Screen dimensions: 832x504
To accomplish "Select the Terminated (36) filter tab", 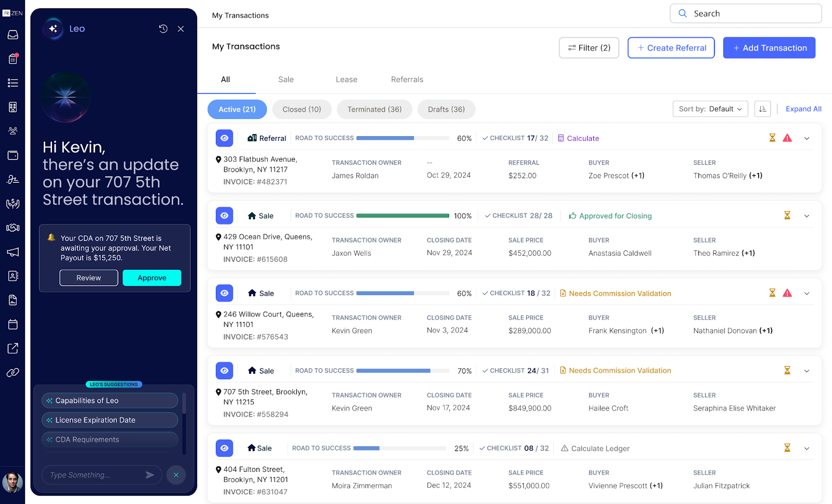I will [x=374, y=109].
